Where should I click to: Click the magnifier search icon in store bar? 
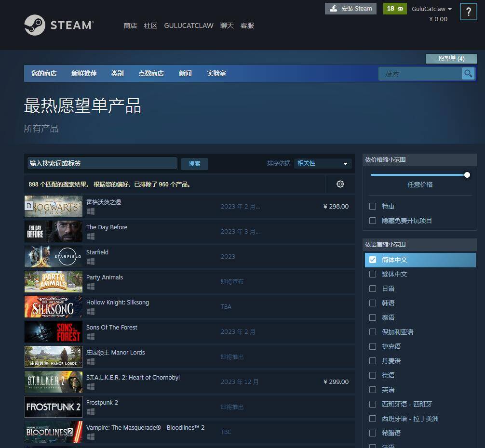click(x=468, y=73)
